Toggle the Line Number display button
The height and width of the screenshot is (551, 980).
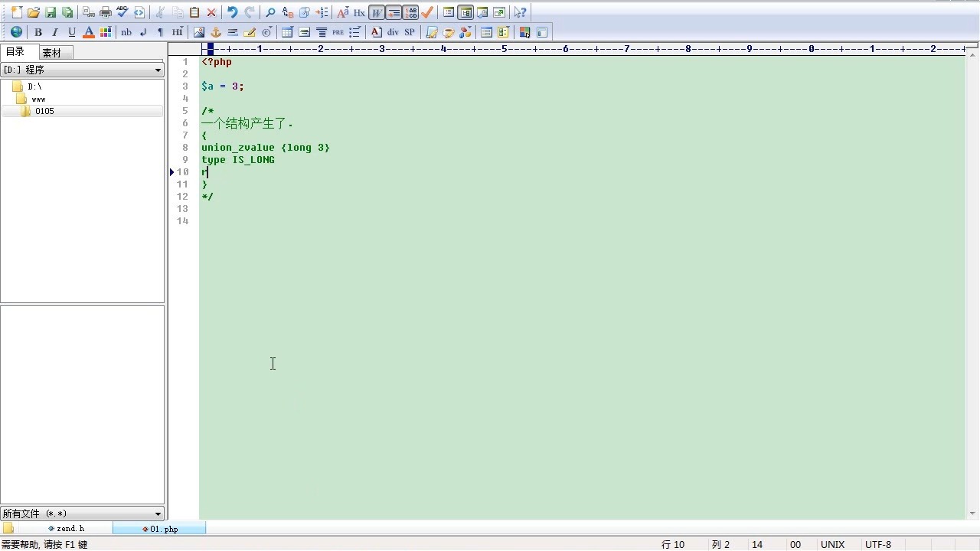410,12
